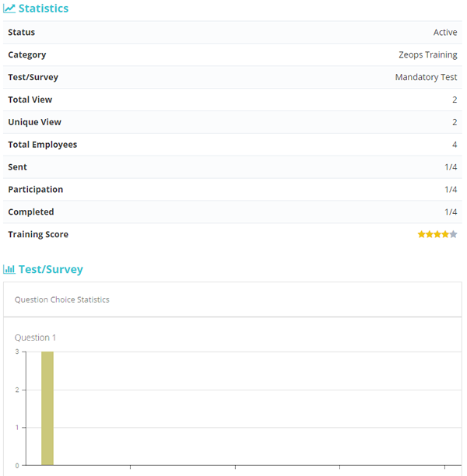The height and width of the screenshot is (476, 467).
Task: Click the Question Choice Statistics panel header
Action: point(62,299)
